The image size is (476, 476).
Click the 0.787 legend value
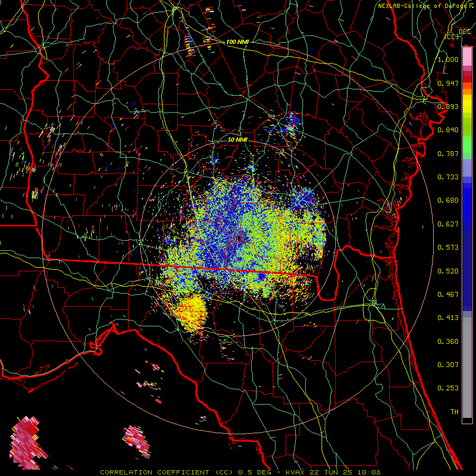coord(448,153)
